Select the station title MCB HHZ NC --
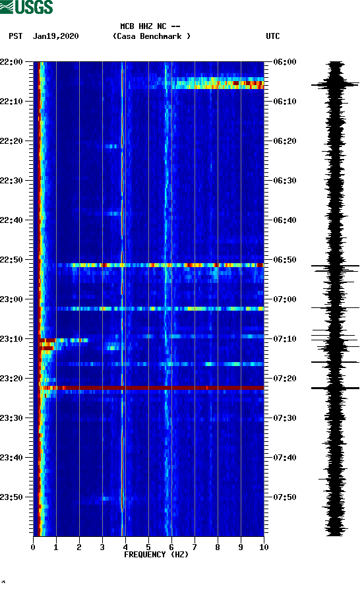 coord(150,26)
